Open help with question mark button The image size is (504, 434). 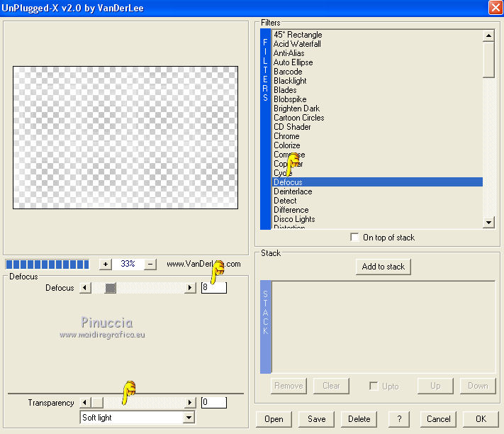(x=399, y=419)
